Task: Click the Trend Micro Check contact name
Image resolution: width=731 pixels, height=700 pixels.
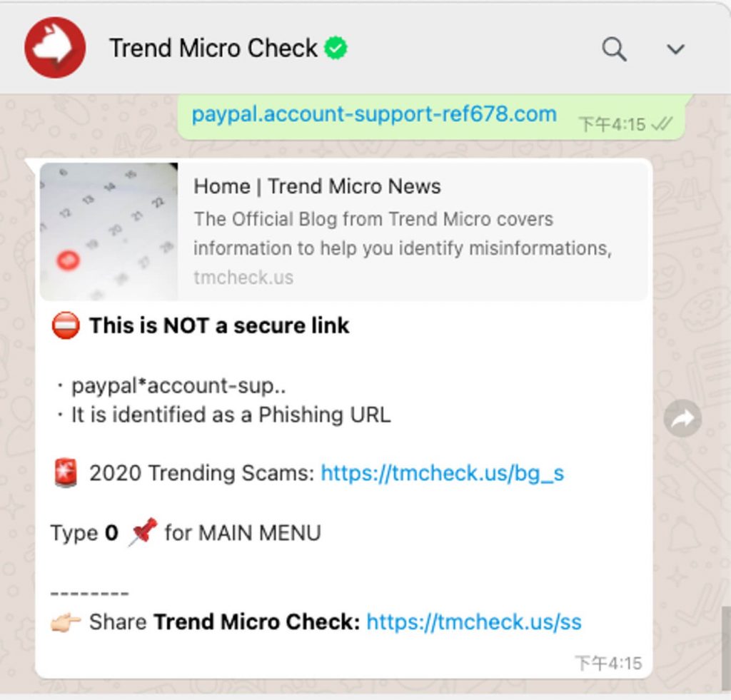Action: 213,48
